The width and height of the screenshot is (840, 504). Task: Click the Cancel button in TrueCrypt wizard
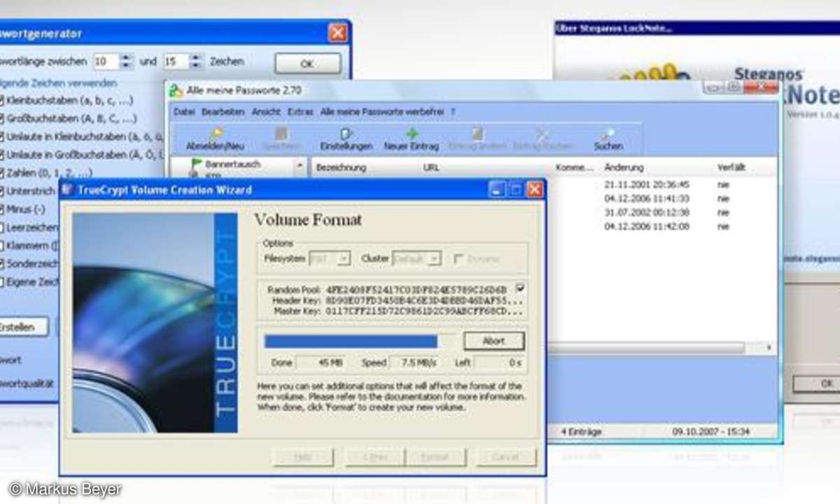[x=506, y=457]
